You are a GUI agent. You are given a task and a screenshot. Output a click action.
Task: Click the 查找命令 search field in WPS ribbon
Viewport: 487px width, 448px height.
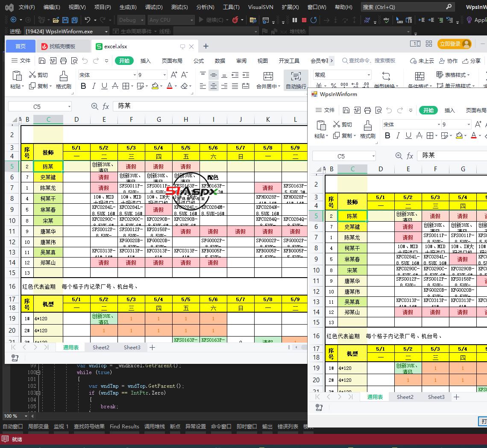pyautogui.click(x=369, y=61)
